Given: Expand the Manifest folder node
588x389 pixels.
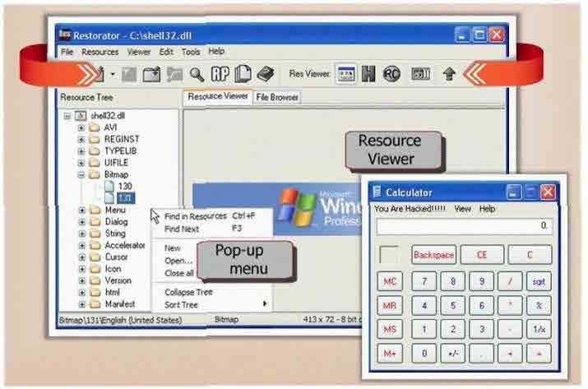Looking at the screenshot, I should click(81, 304).
